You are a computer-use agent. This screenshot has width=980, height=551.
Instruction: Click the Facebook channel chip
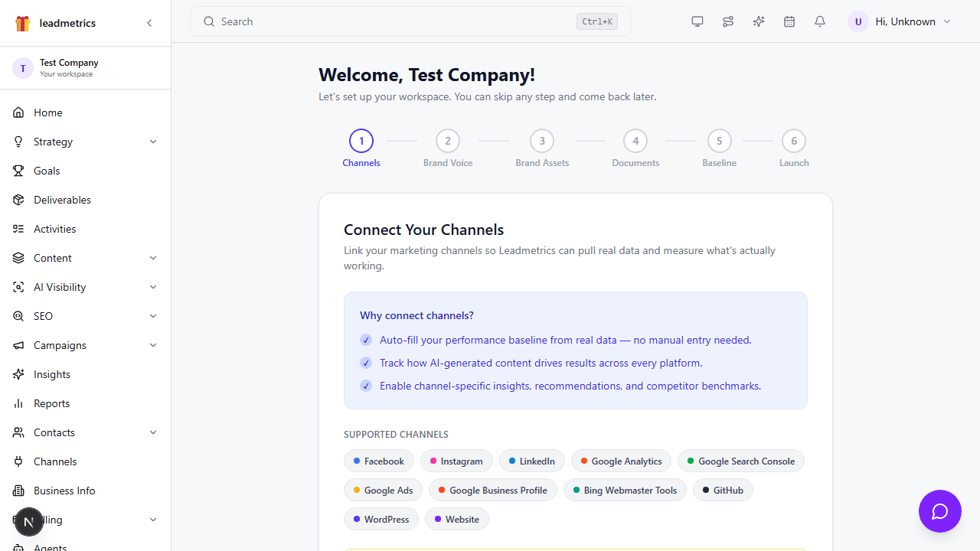tap(379, 461)
